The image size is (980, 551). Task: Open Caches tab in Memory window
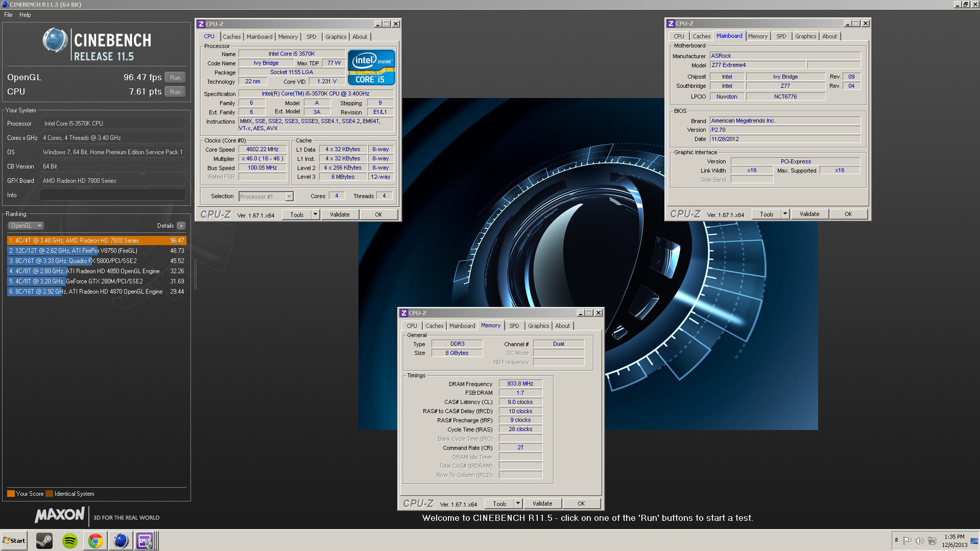(434, 326)
